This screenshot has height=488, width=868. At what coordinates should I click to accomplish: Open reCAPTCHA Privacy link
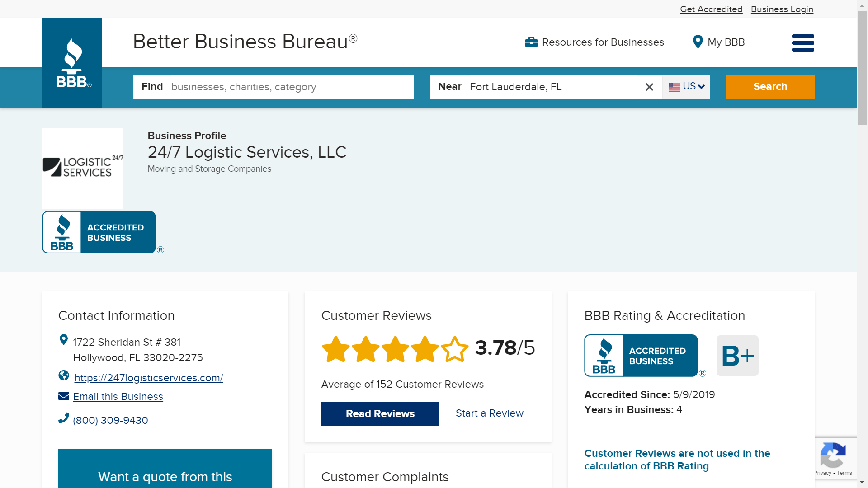[x=823, y=473]
